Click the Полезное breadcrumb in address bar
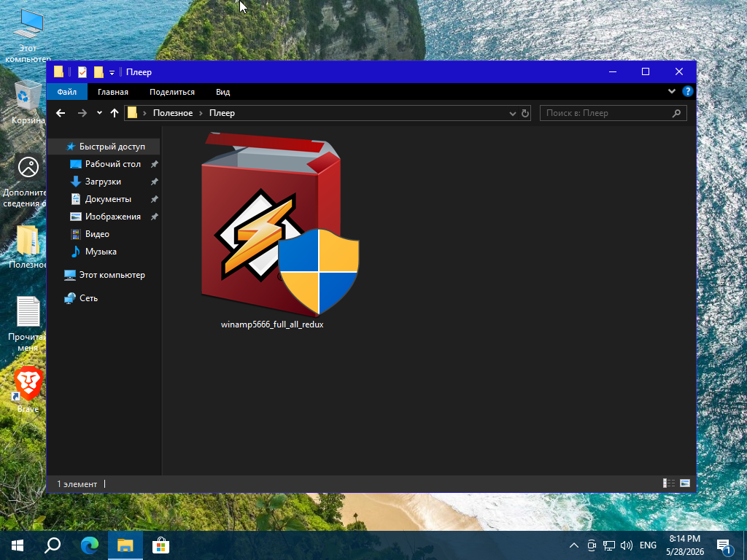 pyautogui.click(x=173, y=113)
